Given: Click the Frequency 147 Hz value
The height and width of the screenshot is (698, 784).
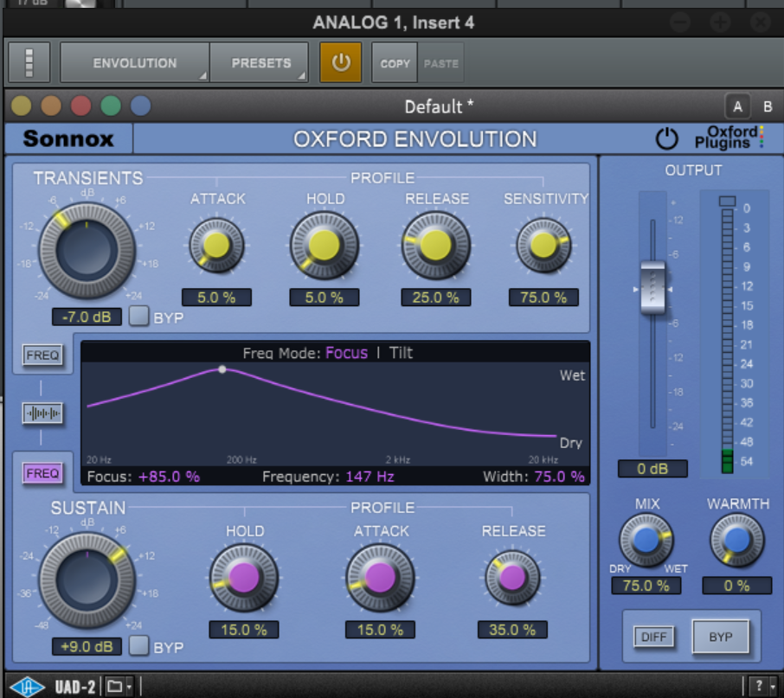Looking at the screenshot, I should coord(370,477).
